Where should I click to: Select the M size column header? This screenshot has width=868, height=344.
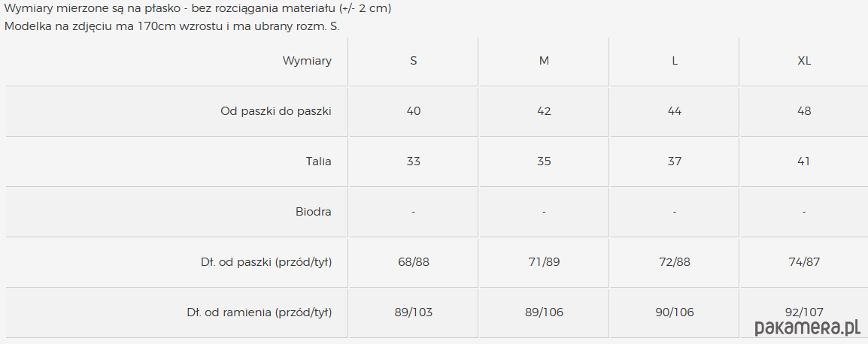(x=544, y=61)
